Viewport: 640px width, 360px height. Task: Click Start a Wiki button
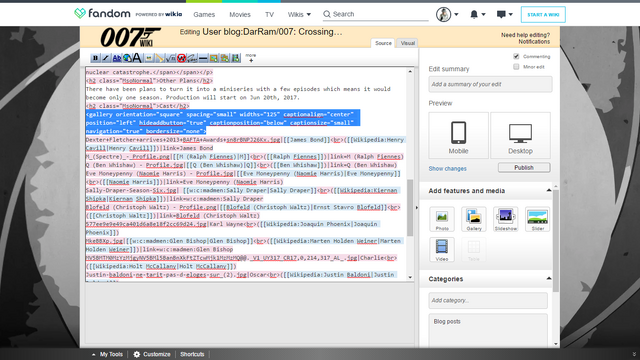tap(543, 15)
